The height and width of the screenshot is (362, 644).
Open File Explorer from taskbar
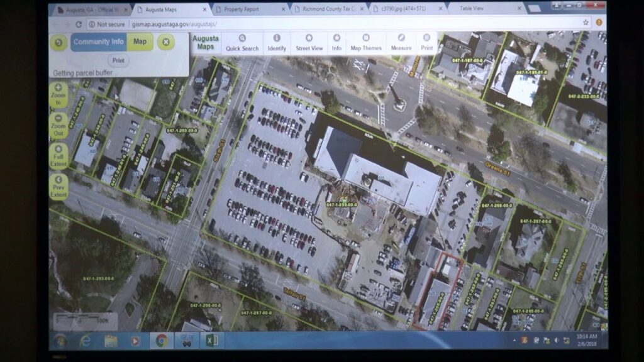(x=111, y=341)
